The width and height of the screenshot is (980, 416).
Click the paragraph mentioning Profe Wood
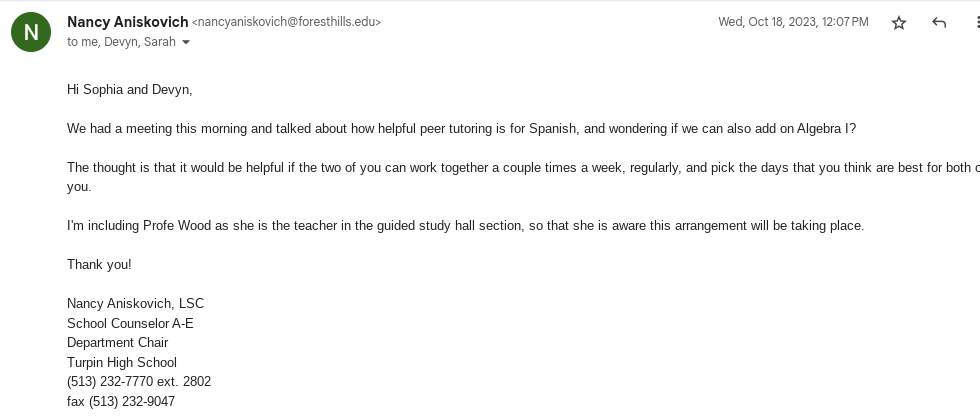coord(465,226)
